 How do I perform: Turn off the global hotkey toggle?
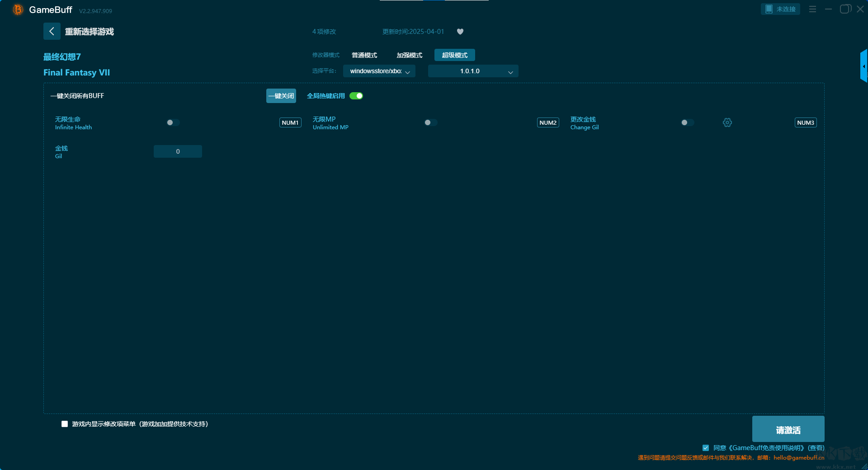356,96
